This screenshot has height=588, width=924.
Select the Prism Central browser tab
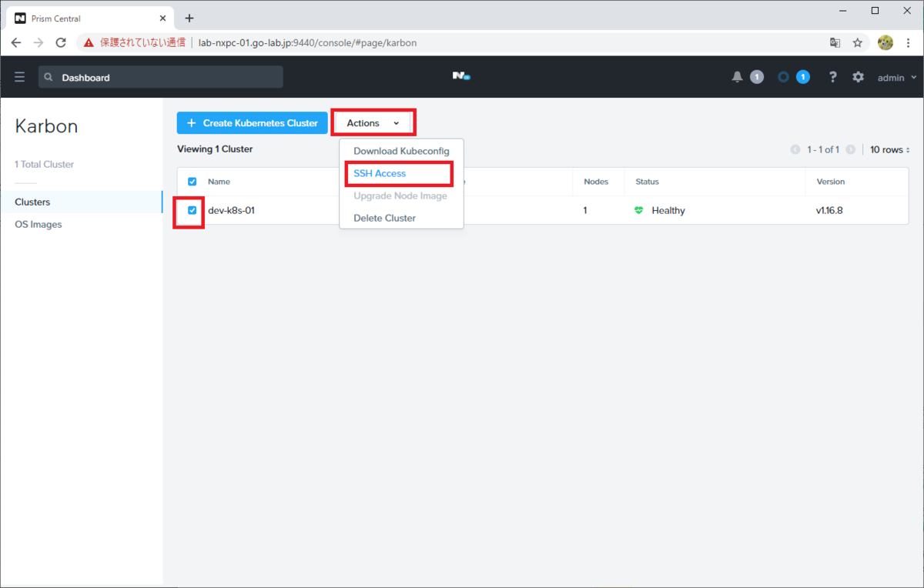(89, 18)
